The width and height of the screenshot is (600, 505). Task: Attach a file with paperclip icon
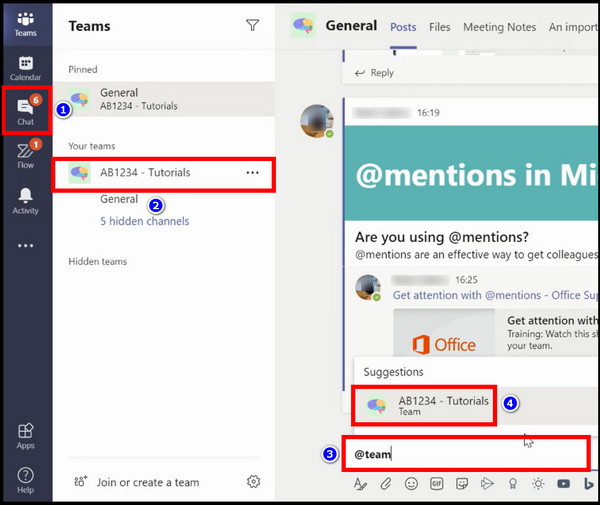coord(386,484)
